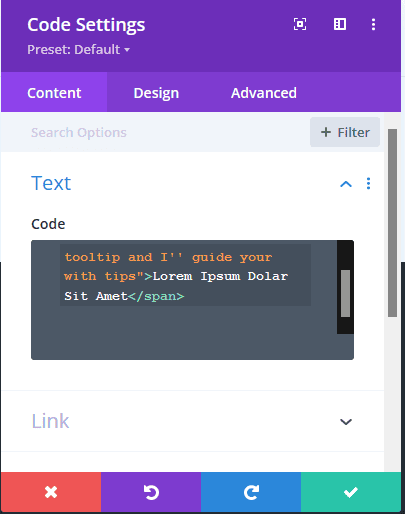Switch to the Design tab
This screenshot has width=405, height=514.
click(156, 93)
